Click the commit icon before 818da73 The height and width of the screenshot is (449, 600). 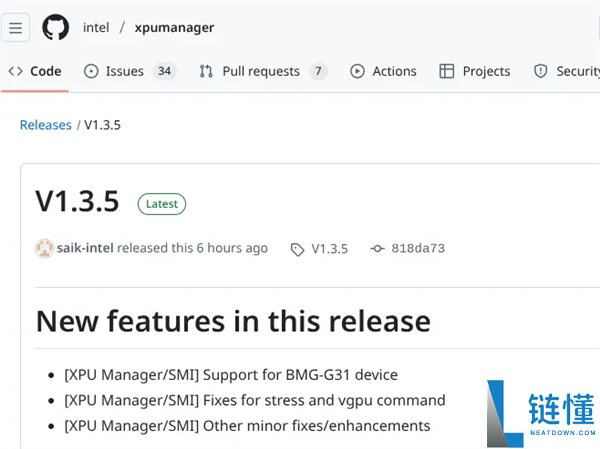(x=377, y=248)
